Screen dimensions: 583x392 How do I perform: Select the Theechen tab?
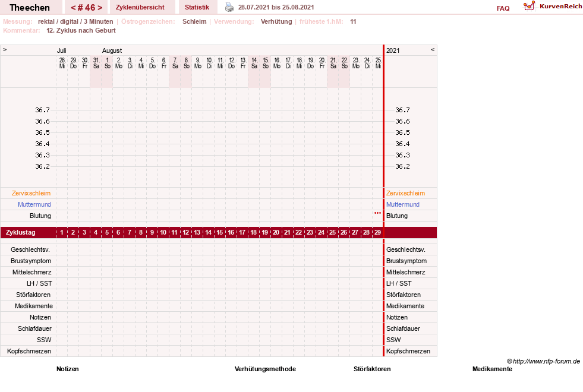click(30, 8)
